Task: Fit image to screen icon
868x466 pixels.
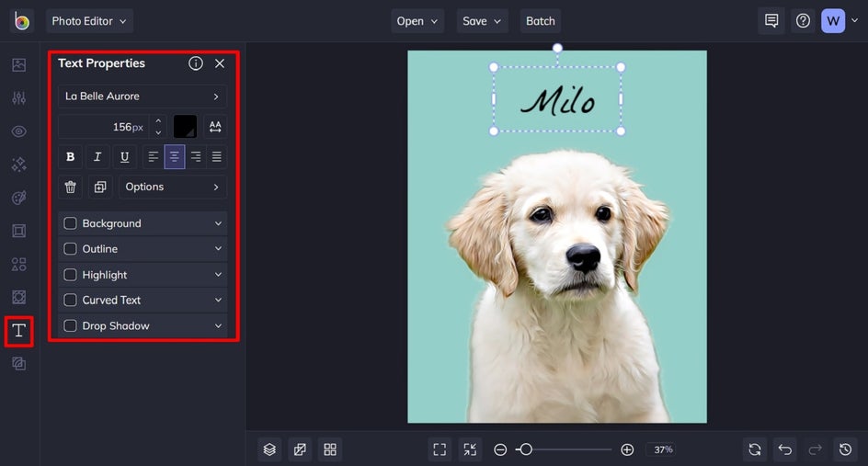Action: click(x=440, y=449)
